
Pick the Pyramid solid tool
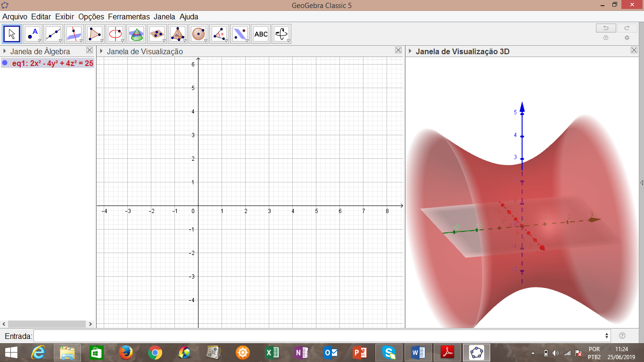click(178, 34)
